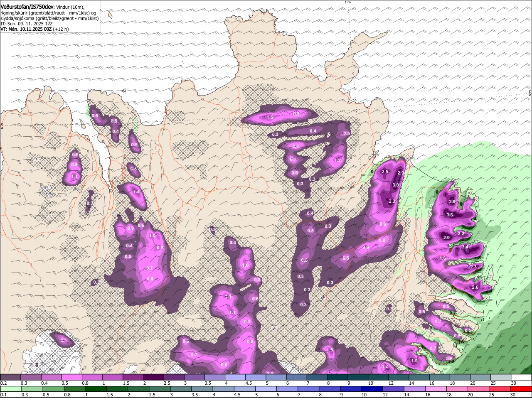
Task: Click the 1.6 snowfall value label
Action: [x=443, y=258]
